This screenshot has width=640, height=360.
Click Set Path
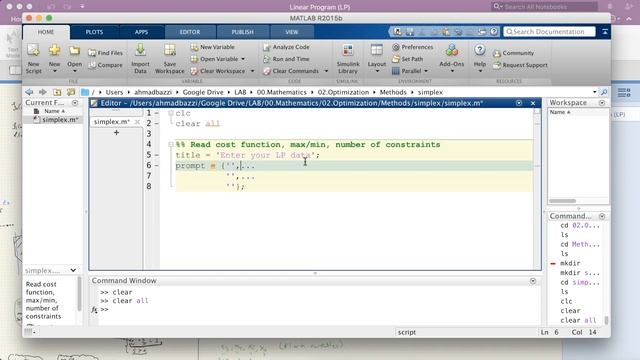pos(407,59)
